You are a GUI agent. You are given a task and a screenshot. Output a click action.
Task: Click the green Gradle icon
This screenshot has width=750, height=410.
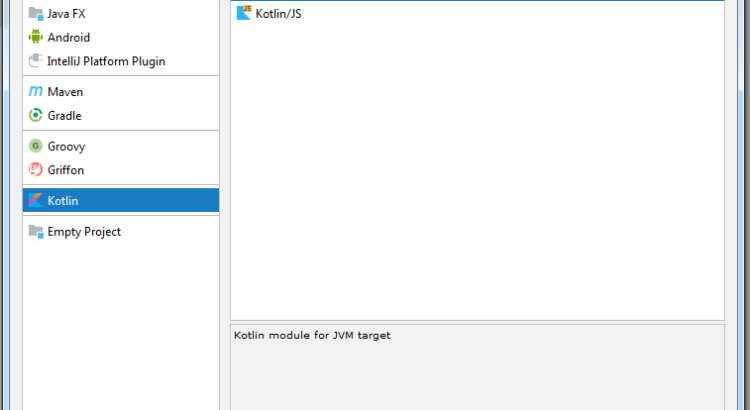36,116
